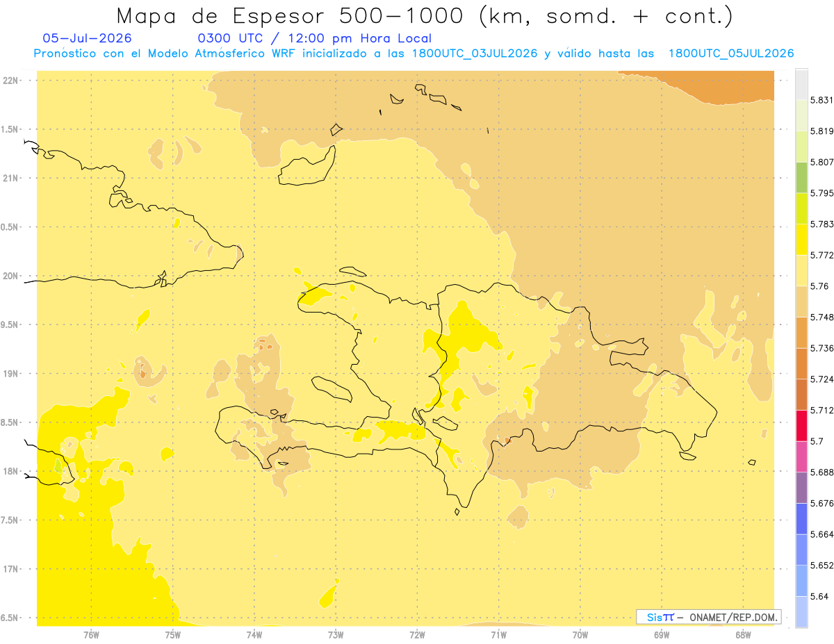
Task: Select the legend value "5.819"
Action: 821,131
